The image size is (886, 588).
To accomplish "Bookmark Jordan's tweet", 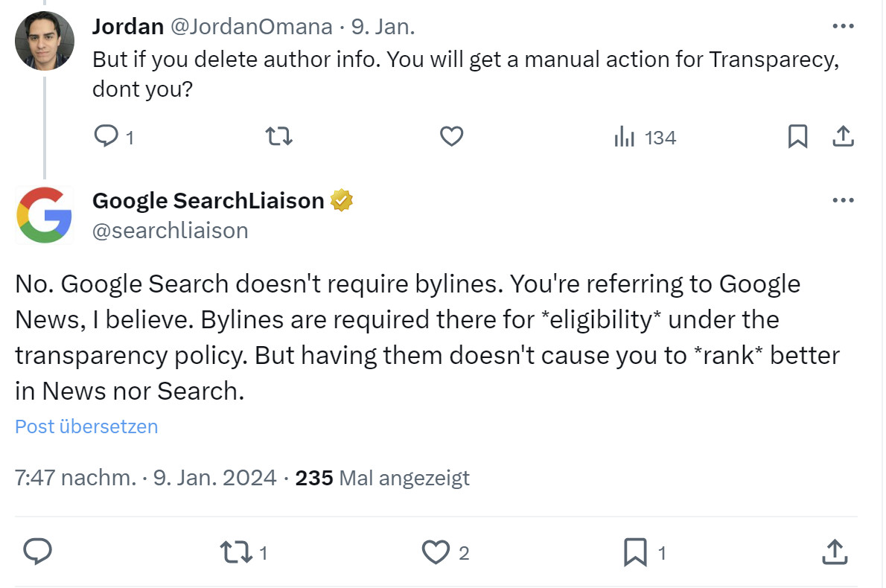I will (797, 137).
